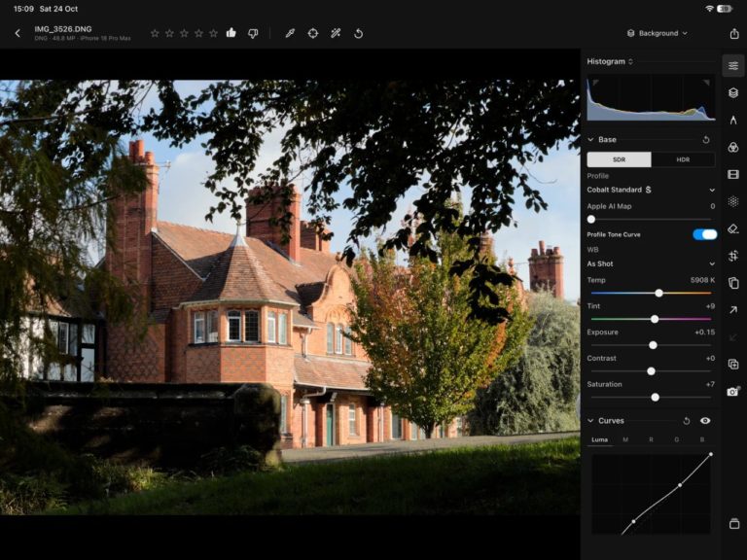Select the upper midtone point on the curve
This screenshot has width=747, height=560.
click(680, 485)
